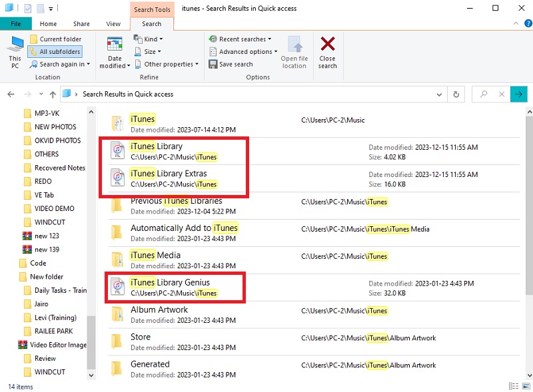
Task: Click the Properties quick access icon
Action: pyautogui.click(x=28, y=8)
